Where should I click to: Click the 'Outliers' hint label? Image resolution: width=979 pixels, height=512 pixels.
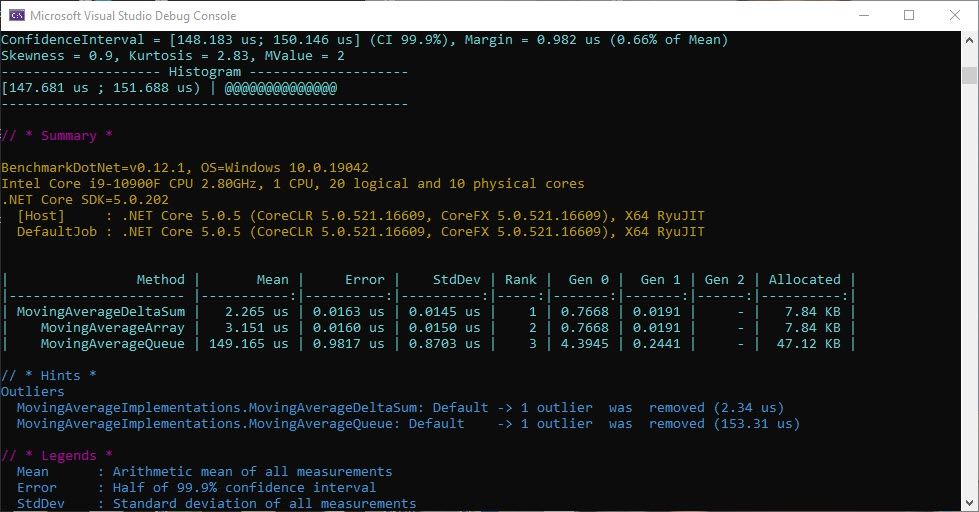click(x=32, y=391)
